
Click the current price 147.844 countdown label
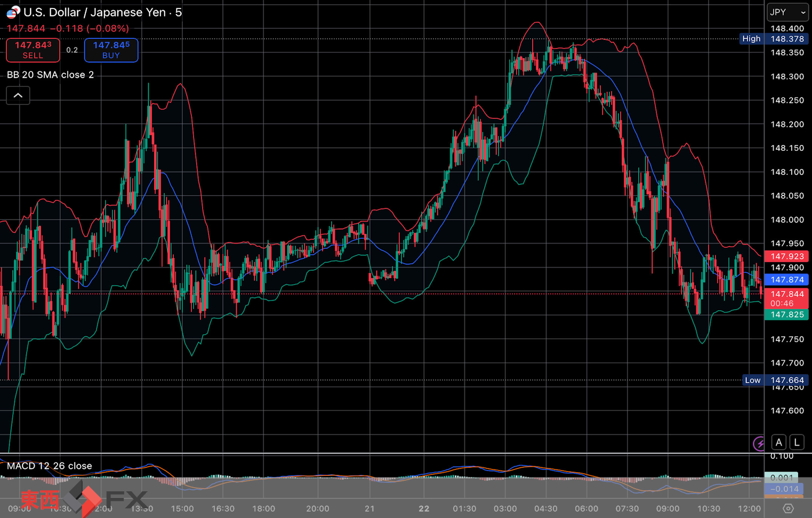[787, 298]
